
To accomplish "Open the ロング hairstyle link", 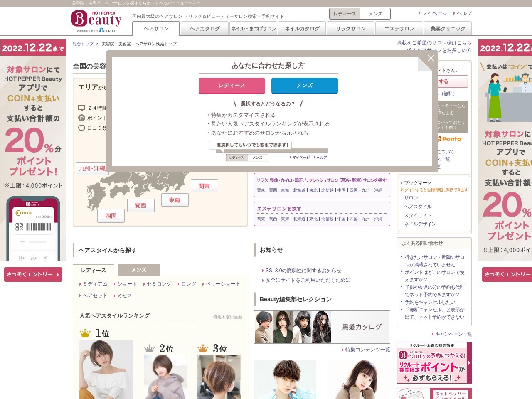I will 189,284.
